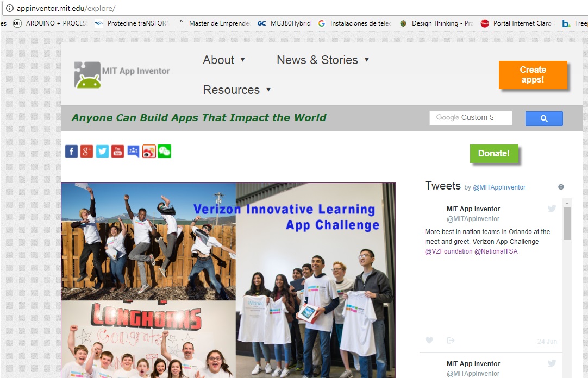Click the green Donate! button
The image size is (588, 378).
[x=494, y=154]
